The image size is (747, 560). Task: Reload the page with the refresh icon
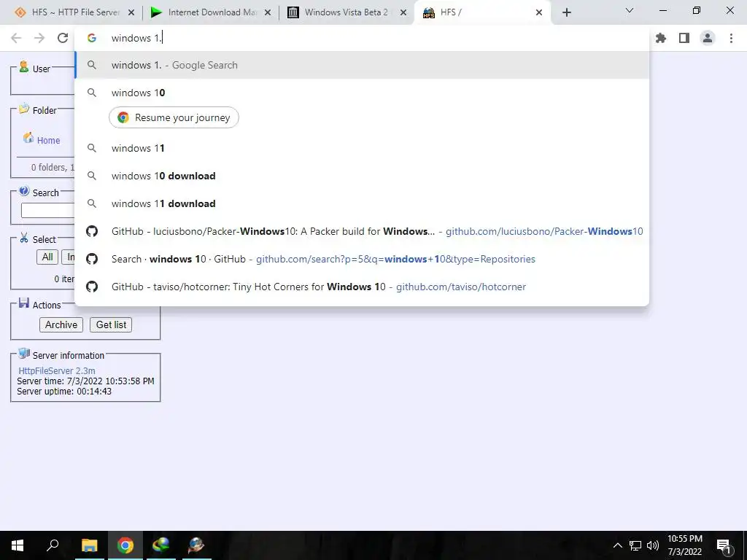[63, 38]
